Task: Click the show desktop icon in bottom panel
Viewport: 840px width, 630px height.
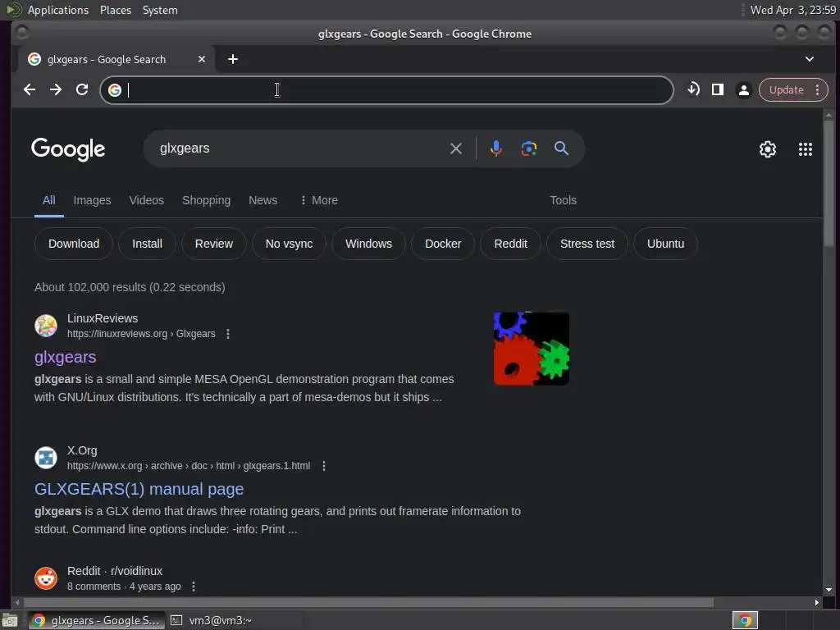Action: (x=10, y=620)
